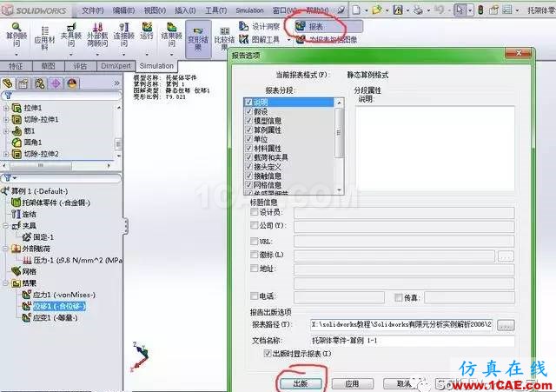The image size is (556, 392).
Task: Click the Print icon in top toolbar
Action: point(419,10)
